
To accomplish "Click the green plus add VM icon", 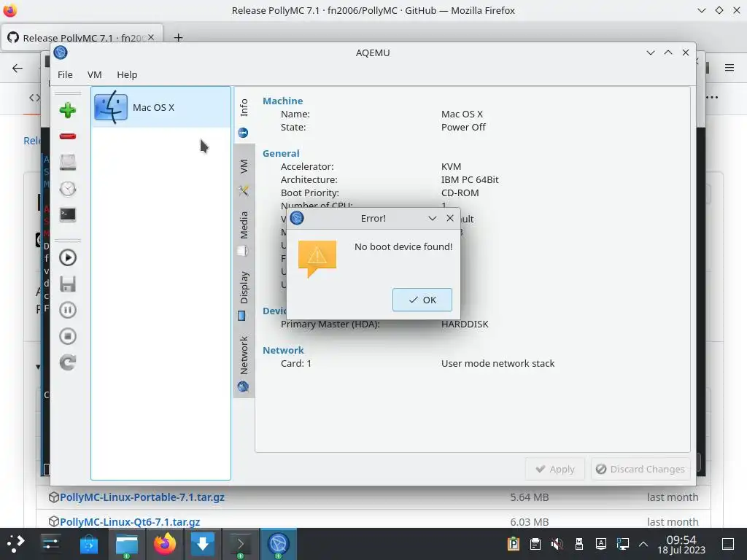I will (x=68, y=110).
